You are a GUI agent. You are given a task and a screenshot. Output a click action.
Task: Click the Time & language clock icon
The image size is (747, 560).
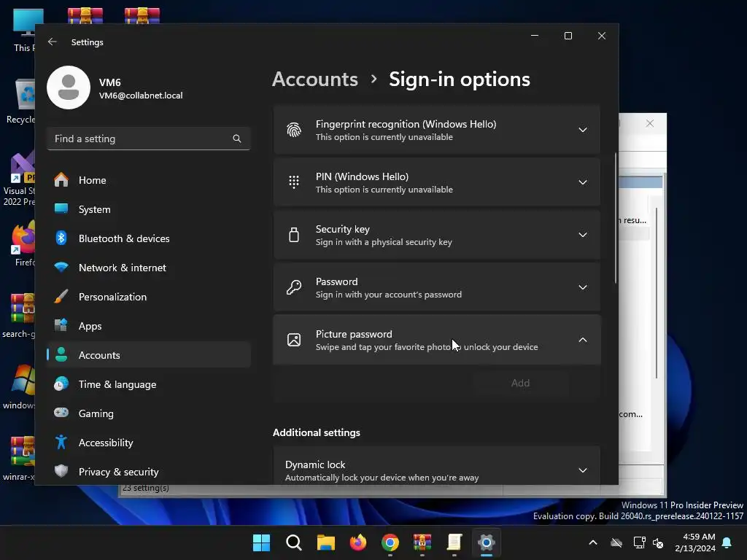61,384
